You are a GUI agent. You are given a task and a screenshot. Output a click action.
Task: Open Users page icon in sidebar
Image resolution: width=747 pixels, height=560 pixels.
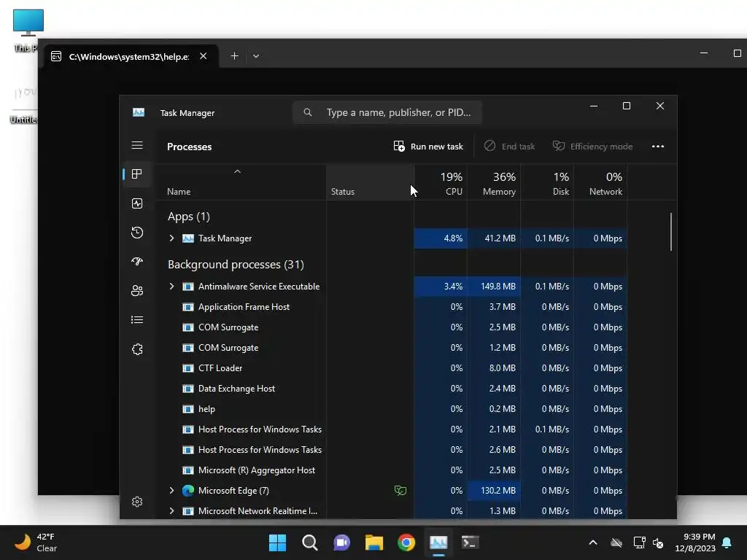[x=137, y=290]
